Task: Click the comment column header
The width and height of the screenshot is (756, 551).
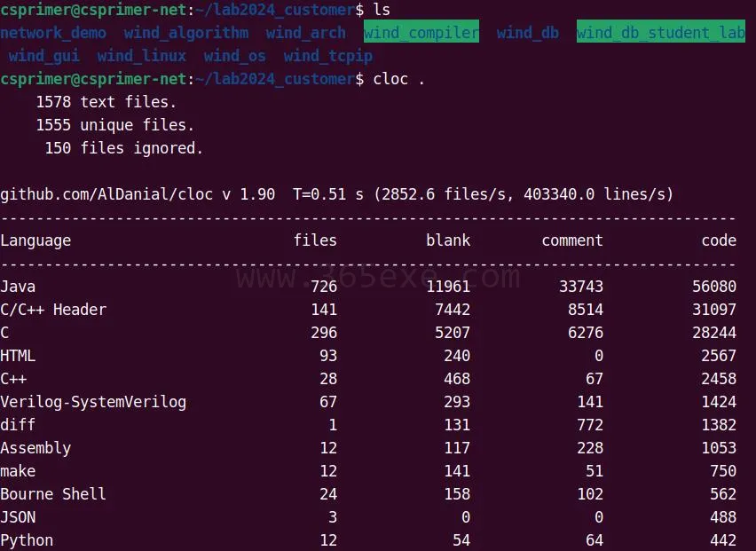Action: click(x=572, y=240)
